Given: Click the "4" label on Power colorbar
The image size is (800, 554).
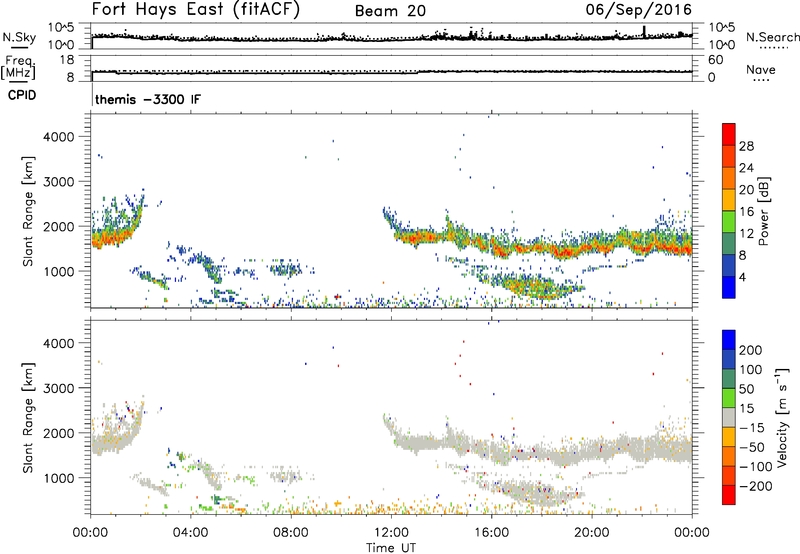Looking at the screenshot, I should (x=742, y=277).
